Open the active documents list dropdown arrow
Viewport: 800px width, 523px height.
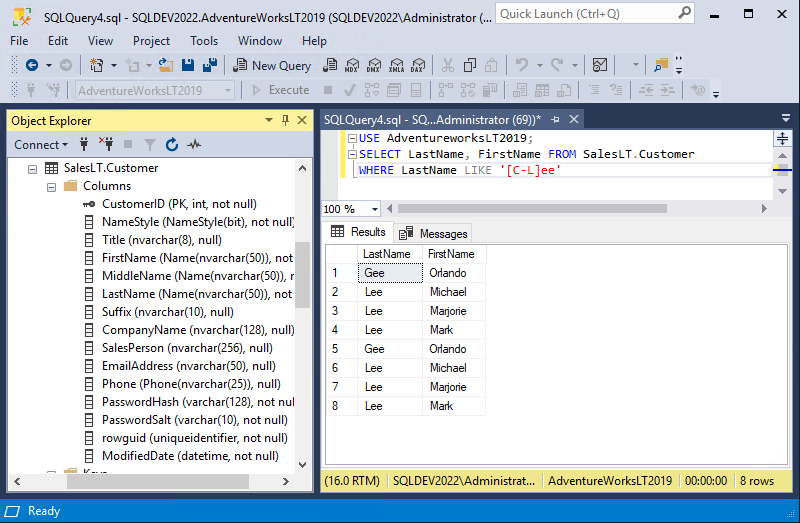786,118
